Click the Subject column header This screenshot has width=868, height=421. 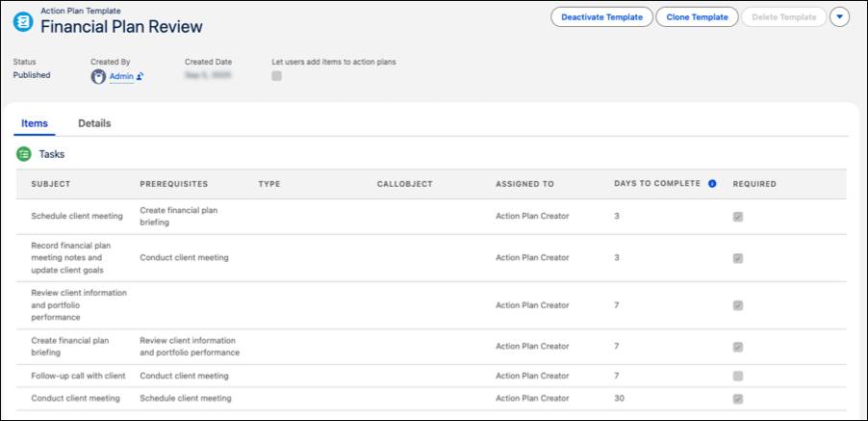click(x=51, y=183)
